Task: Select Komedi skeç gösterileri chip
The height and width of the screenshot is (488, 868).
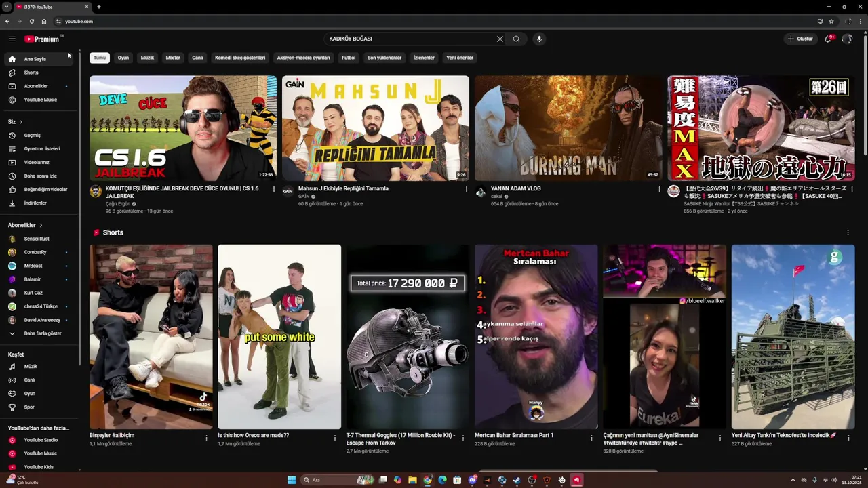Action: [x=240, y=58]
